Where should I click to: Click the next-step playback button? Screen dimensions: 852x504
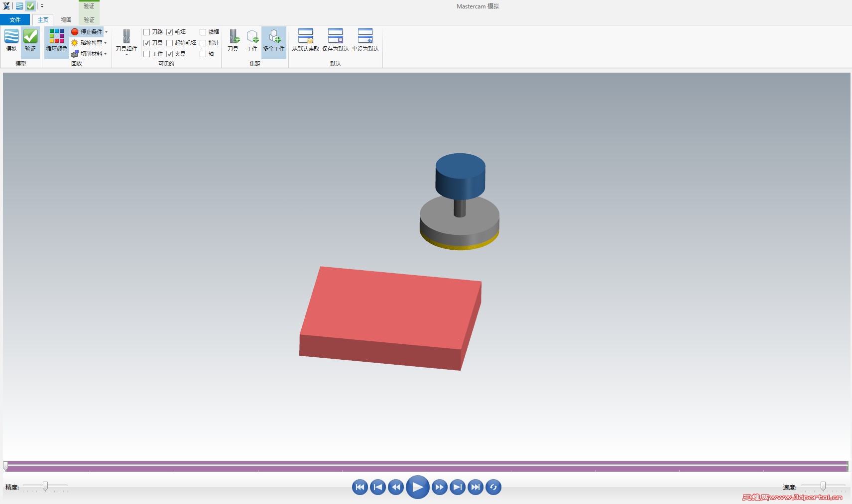[x=458, y=487]
